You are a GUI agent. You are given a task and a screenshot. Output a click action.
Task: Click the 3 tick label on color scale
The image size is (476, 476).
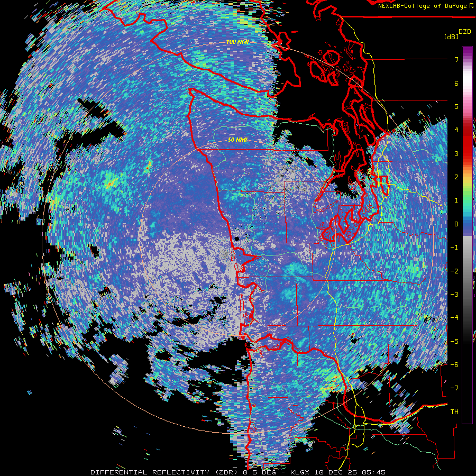456,153
